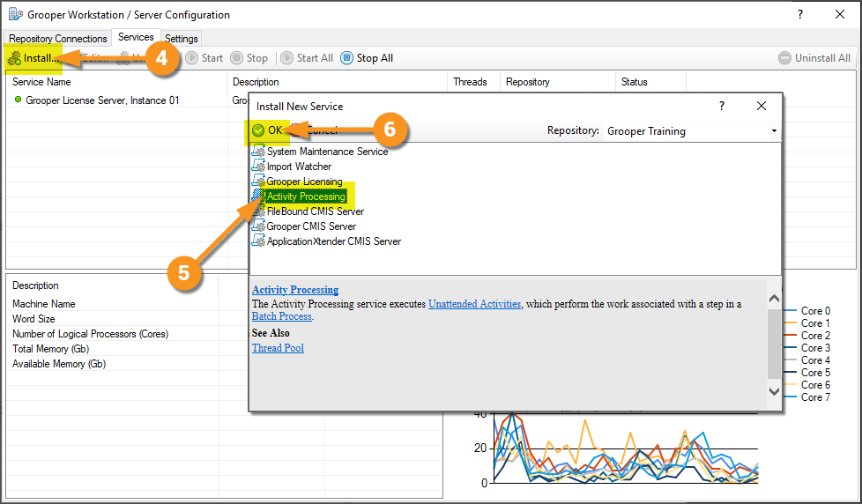
Task: Select Grooper Licensing in the service list
Action: tap(304, 182)
